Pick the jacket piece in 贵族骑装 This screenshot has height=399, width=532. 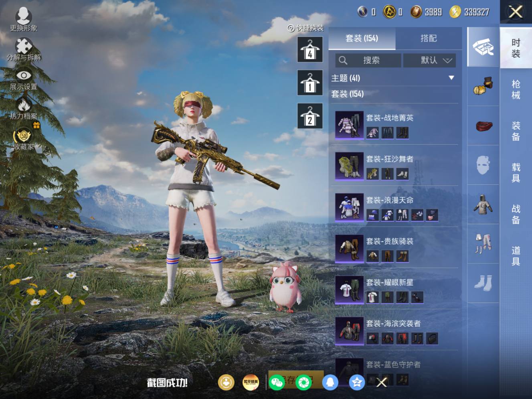pyautogui.click(x=372, y=256)
